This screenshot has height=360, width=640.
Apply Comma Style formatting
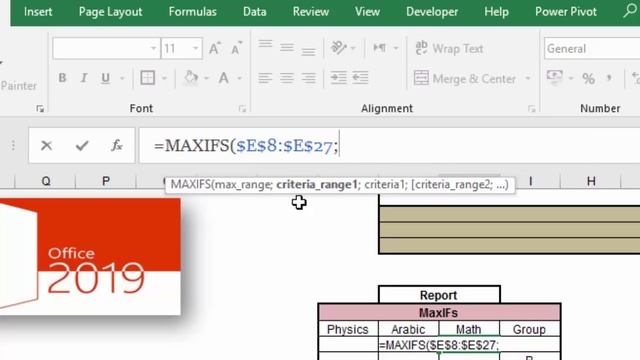[x=609, y=78]
